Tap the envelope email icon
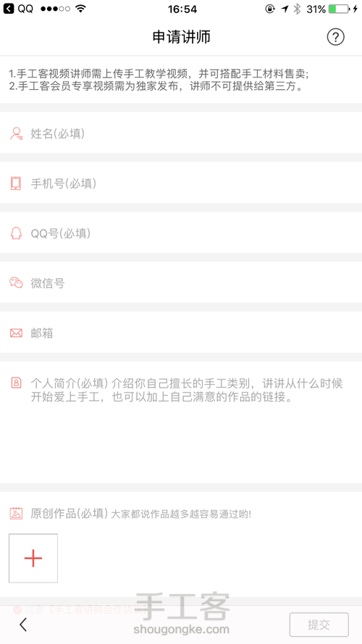This screenshot has height=644, width=362. [x=16, y=333]
